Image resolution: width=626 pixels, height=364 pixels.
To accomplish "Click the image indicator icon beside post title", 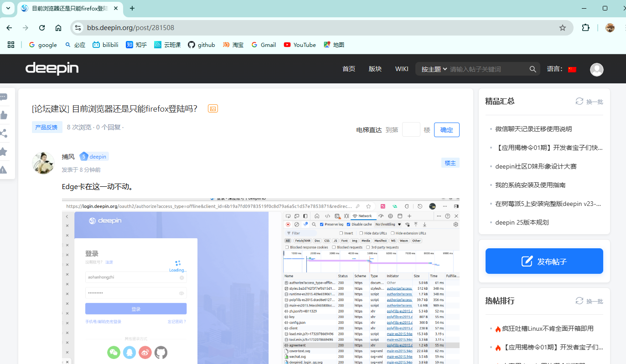I will point(213,108).
